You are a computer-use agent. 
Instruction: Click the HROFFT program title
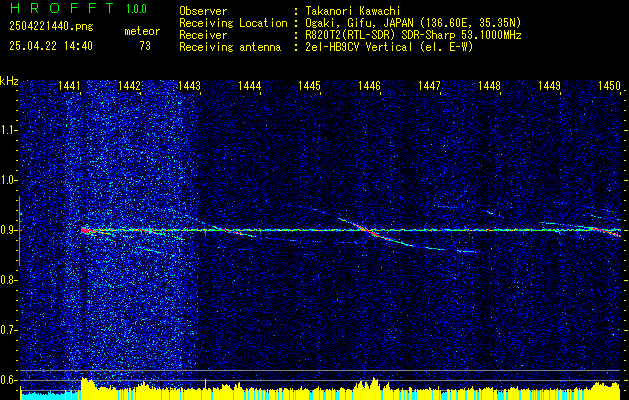coord(61,8)
